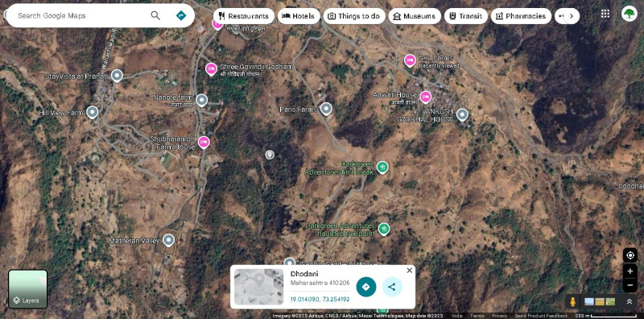Viewport: 644px width, 319px height.
Task: Click the search magnifier icon
Action: 155,15
